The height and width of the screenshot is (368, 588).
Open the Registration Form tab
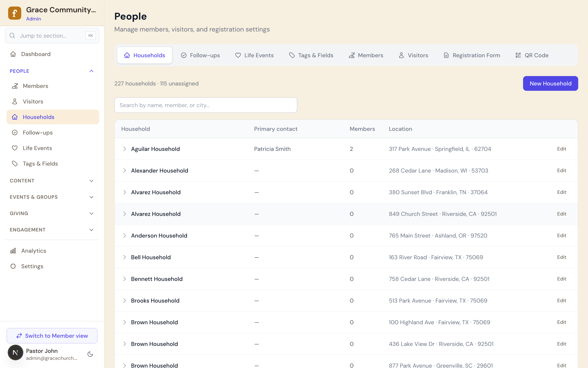pyautogui.click(x=472, y=55)
